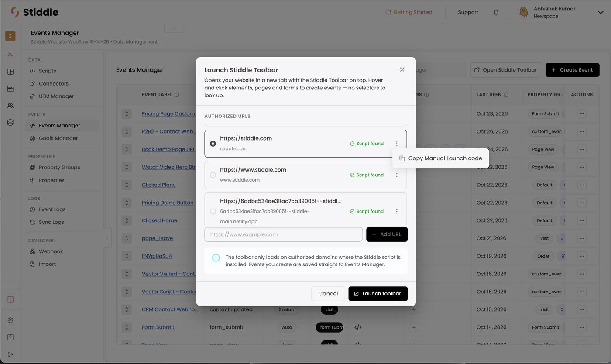Open the Getting Started link
Viewport: 611px width, 364px height.
pyautogui.click(x=409, y=12)
